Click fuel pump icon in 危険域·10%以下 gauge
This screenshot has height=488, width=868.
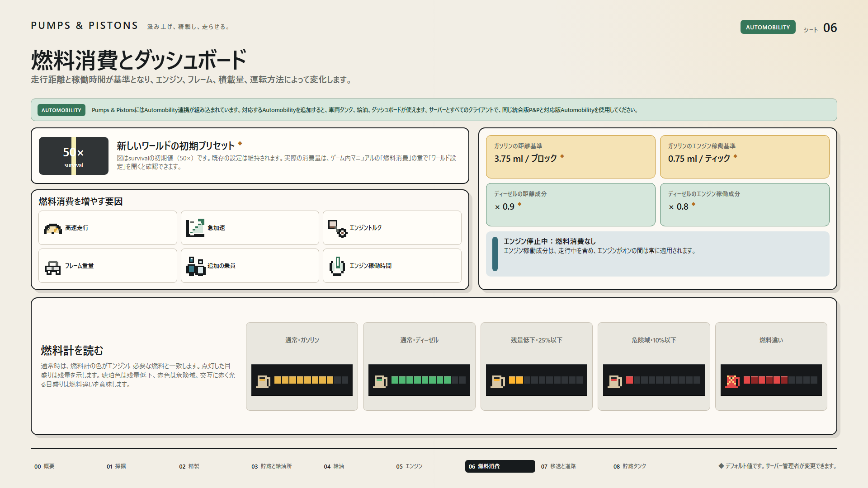point(615,381)
